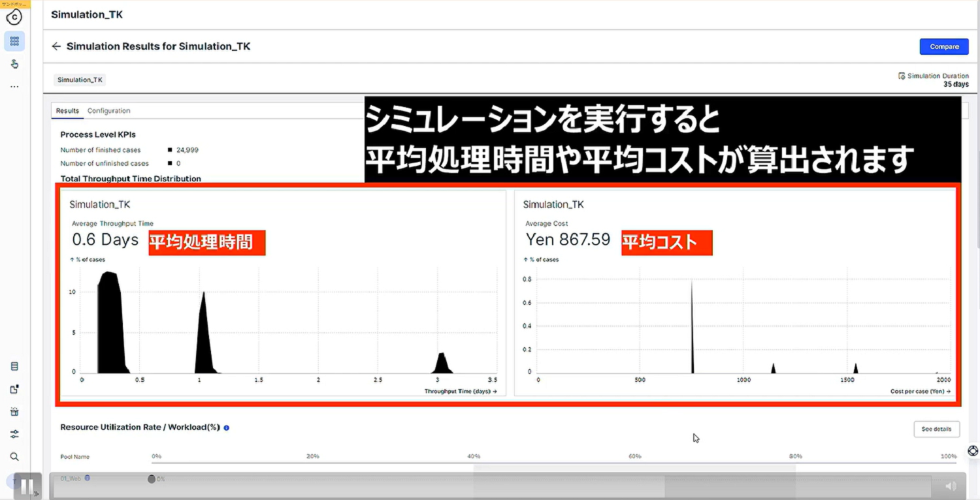Switch to the Configuration tab
The image size is (980, 500).
tap(108, 111)
